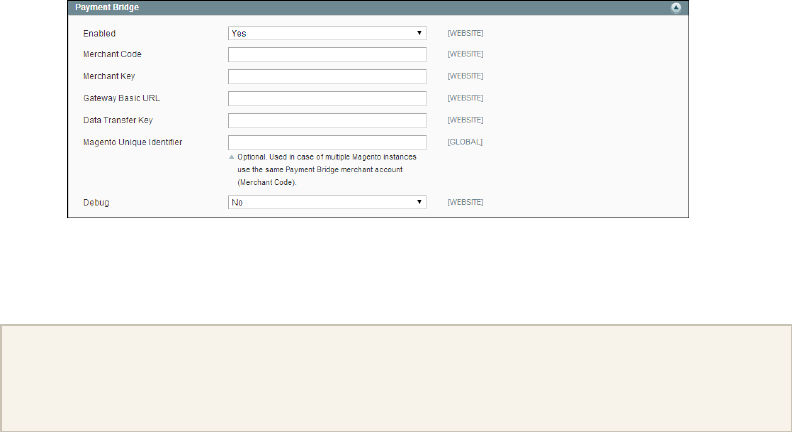Click [WEBSITE] scope beside Gateway Basic URL

[x=465, y=98]
